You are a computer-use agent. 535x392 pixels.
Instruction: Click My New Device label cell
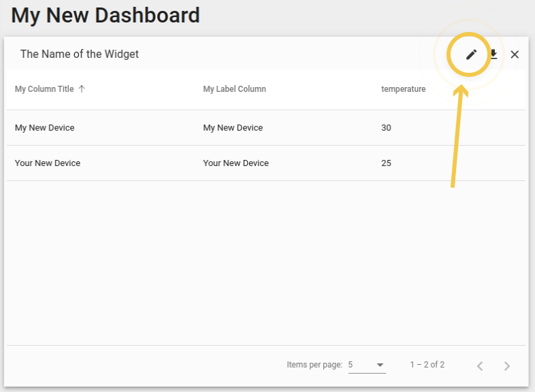tap(233, 127)
